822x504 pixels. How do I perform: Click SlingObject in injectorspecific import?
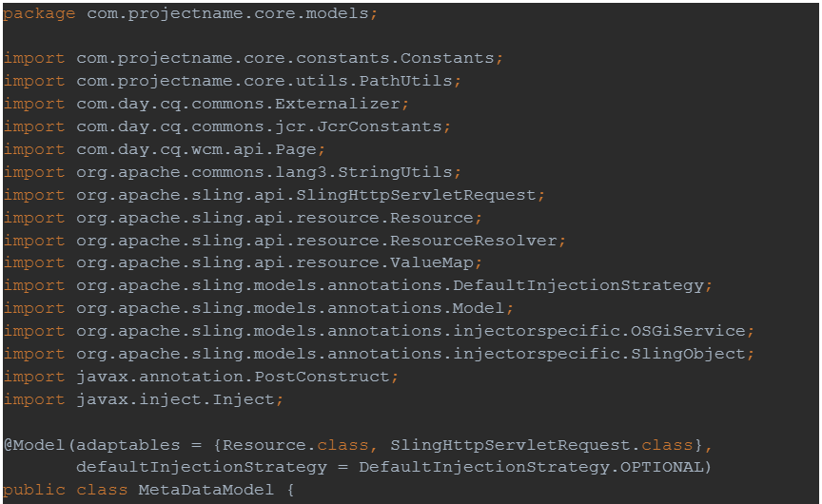tap(687, 354)
